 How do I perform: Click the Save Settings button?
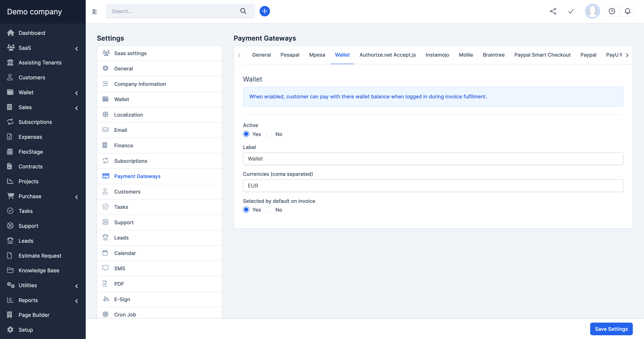point(611,329)
